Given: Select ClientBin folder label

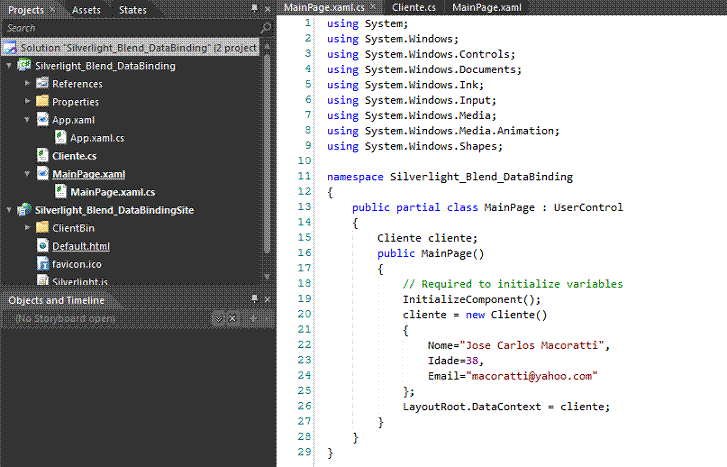Looking at the screenshot, I should 73,228.
